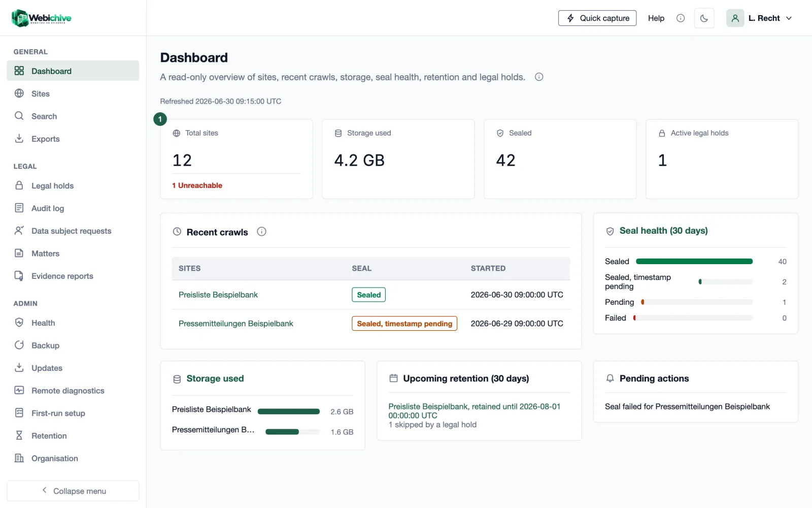The width and height of the screenshot is (812, 508).
Task: Open Dashboard in the sidebar
Action: click(x=73, y=71)
